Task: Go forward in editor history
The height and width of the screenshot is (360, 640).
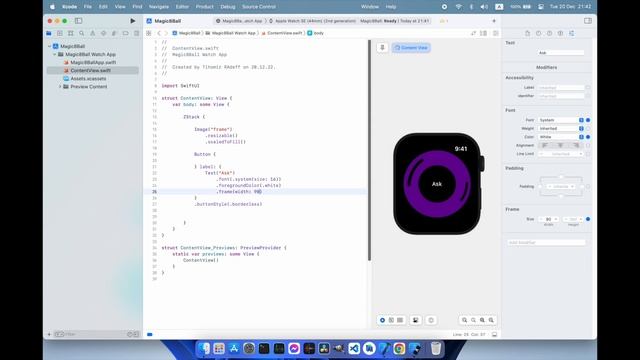Action: tap(166, 33)
